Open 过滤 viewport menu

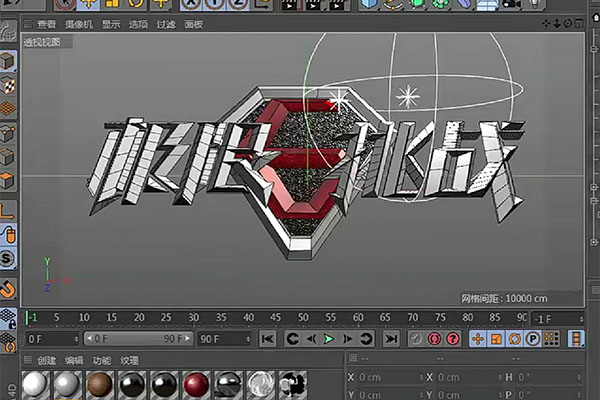(166, 24)
